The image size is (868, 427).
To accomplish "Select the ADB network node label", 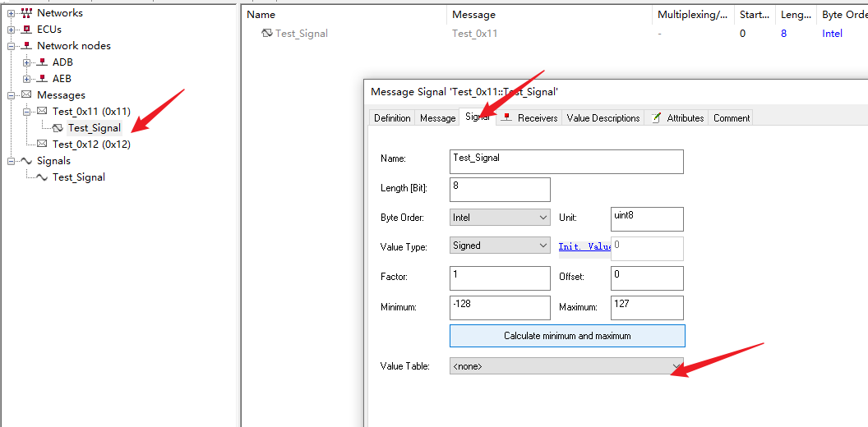I will 62,62.
